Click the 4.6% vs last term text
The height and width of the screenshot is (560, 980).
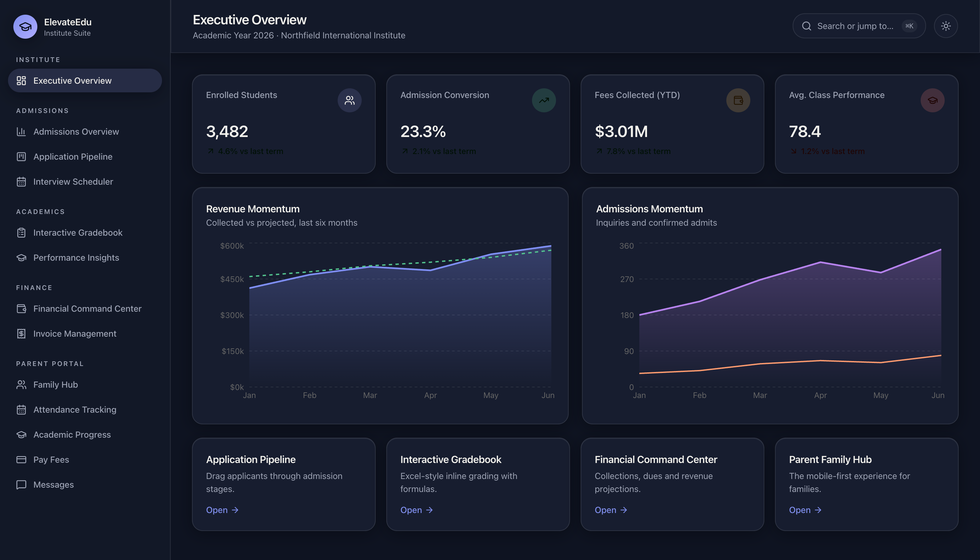pos(250,151)
